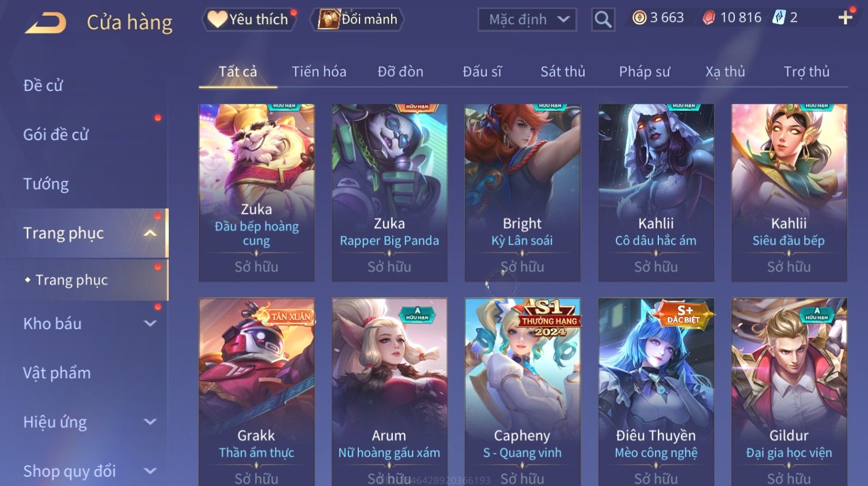Open the Mặc định sort dropdown
Viewport: 868px width, 486px height.
[527, 20]
